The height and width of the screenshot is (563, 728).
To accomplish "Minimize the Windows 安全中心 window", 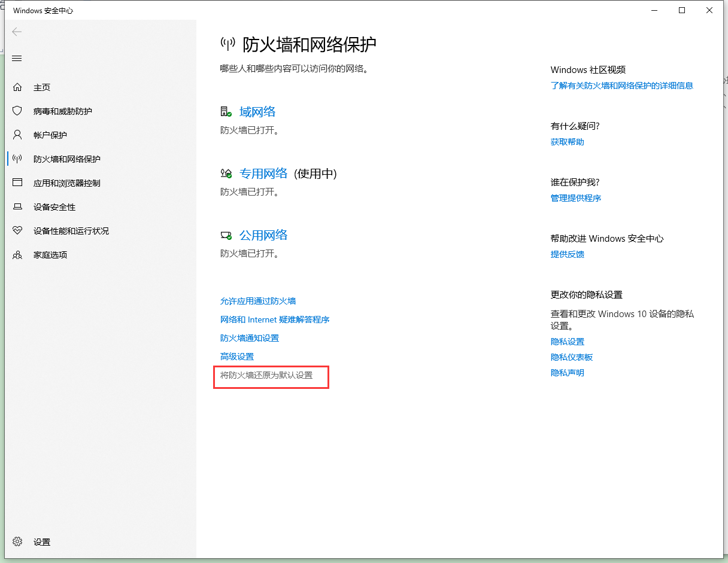I will point(654,10).
